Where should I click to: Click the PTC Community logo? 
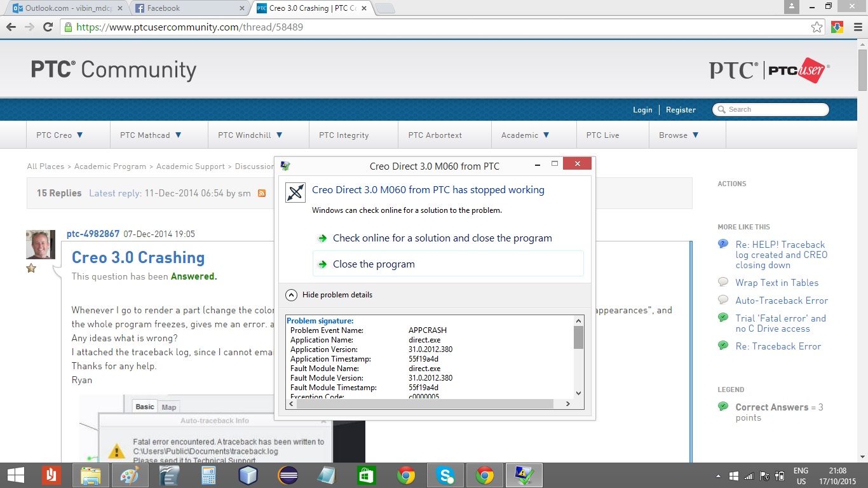pyautogui.click(x=114, y=69)
